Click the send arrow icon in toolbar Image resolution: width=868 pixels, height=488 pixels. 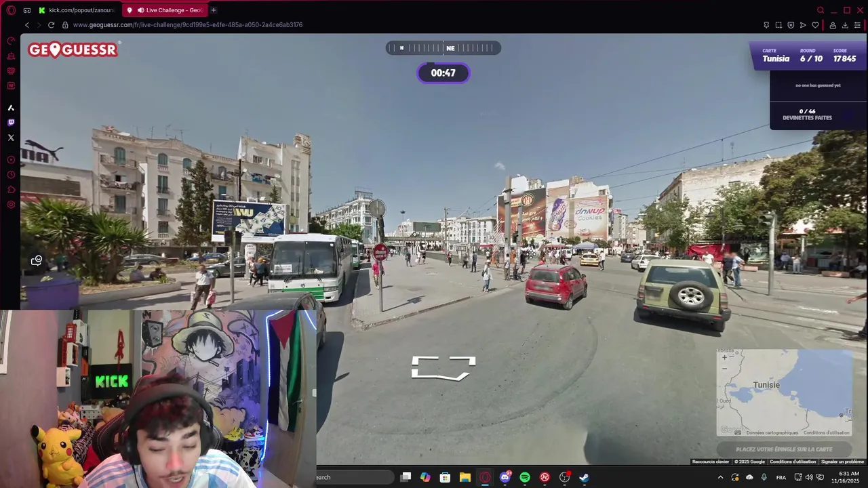[x=803, y=25]
